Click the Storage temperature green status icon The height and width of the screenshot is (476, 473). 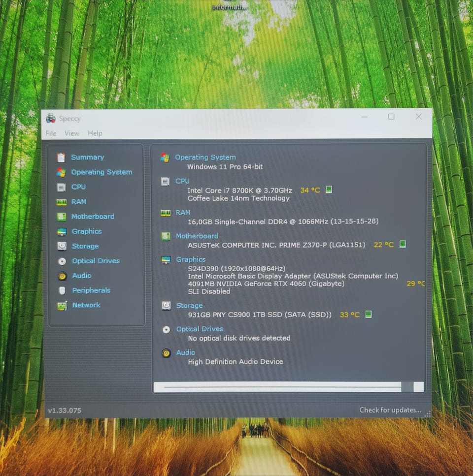click(368, 314)
